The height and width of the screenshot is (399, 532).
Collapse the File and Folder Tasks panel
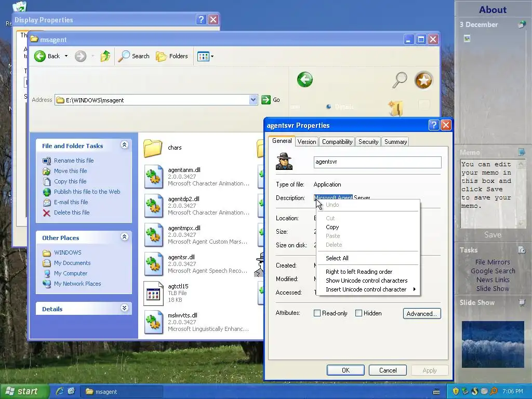point(125,145)
